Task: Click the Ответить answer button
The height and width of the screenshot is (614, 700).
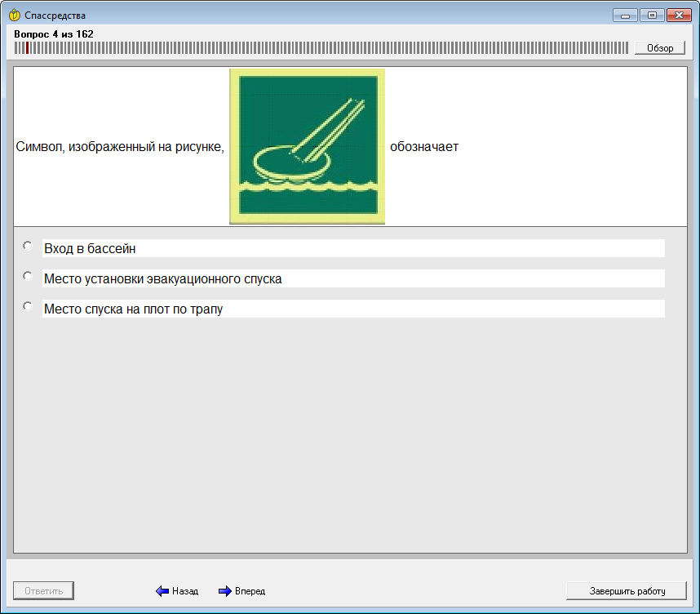Action: coord(43,590)
